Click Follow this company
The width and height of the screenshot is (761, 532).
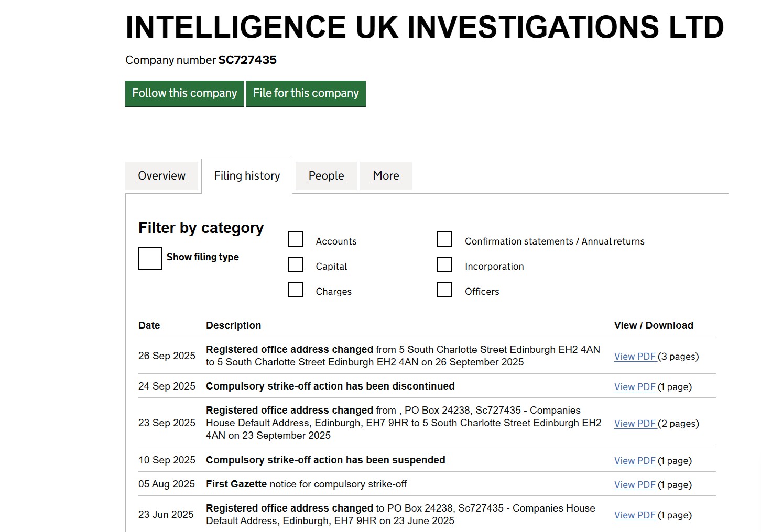[184, 93]
